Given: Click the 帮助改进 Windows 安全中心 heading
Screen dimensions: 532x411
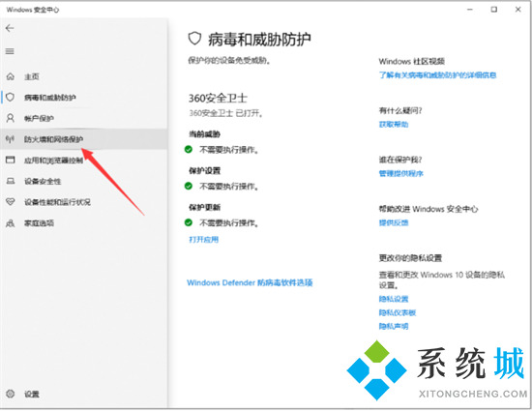Looking at the screenshot, I should coord(429,209).
